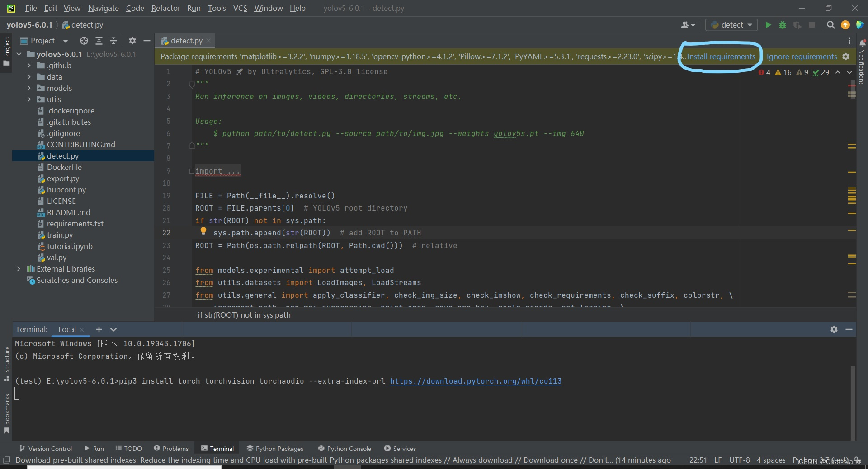The height and width of the screenshot is (469, 868).
Task: Open editor tabs more options icon
Action: (x=849, y=41)
